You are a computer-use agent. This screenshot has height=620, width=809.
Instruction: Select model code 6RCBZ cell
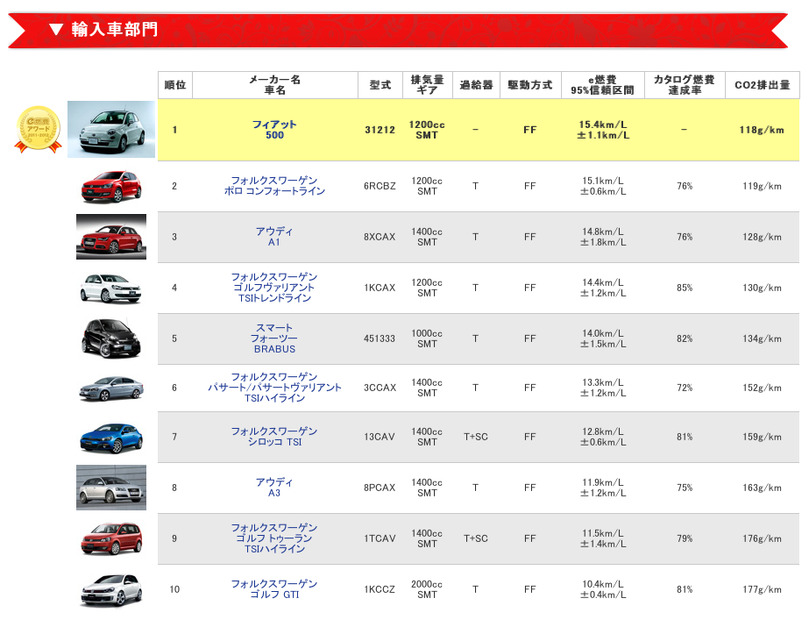[x=380, y=186]
